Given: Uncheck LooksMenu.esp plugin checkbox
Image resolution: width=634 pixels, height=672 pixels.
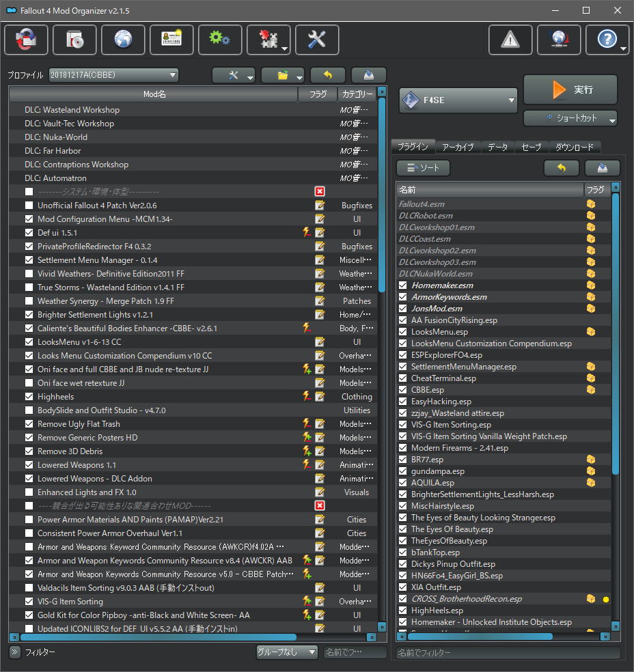Looking at the screenshot, I should (403, 332).
